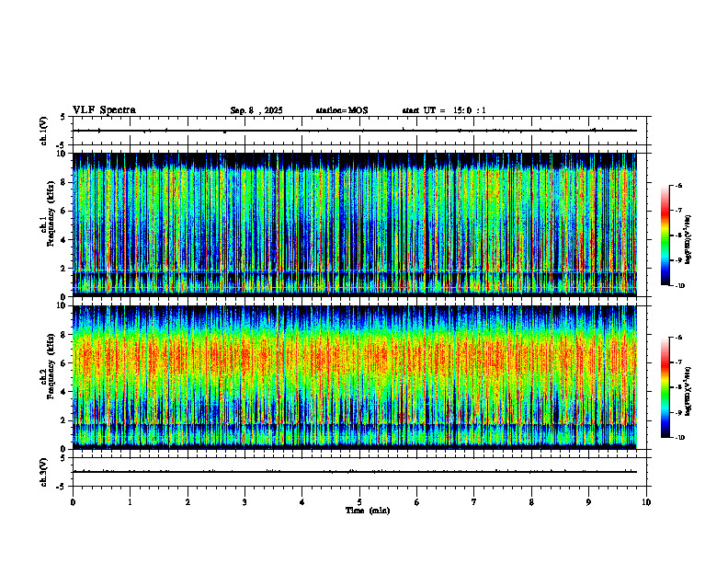The width and height of the screenshot is (728, 563).
Task: Click time axis tick label '10'
Action: click(646, 502)
